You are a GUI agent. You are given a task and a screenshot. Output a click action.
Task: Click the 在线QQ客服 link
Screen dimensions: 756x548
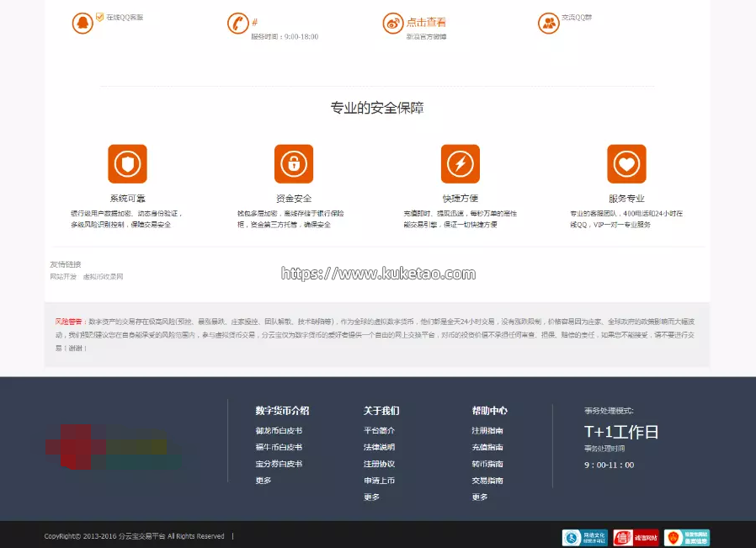coord(125,18)
